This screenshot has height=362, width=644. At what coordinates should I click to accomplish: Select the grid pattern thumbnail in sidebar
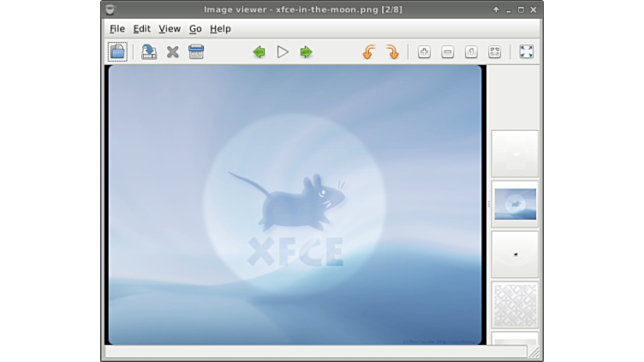coord(515,305)
